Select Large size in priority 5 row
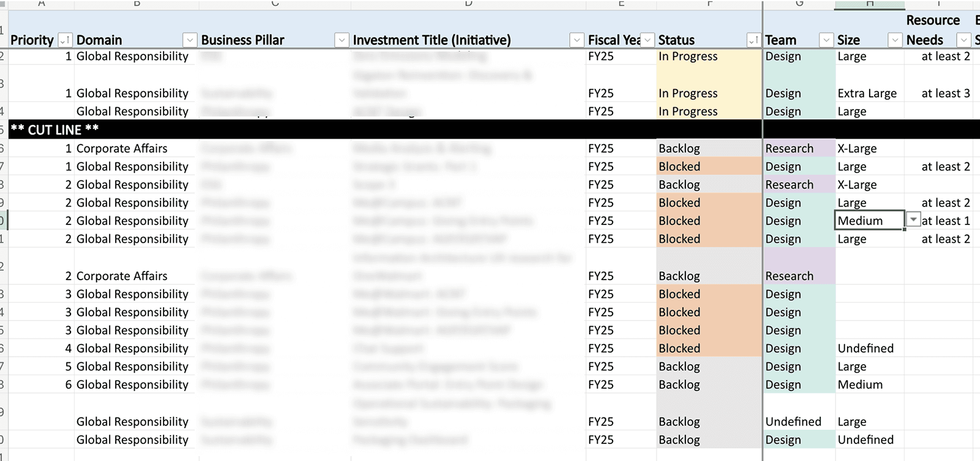 coord(870,367)
